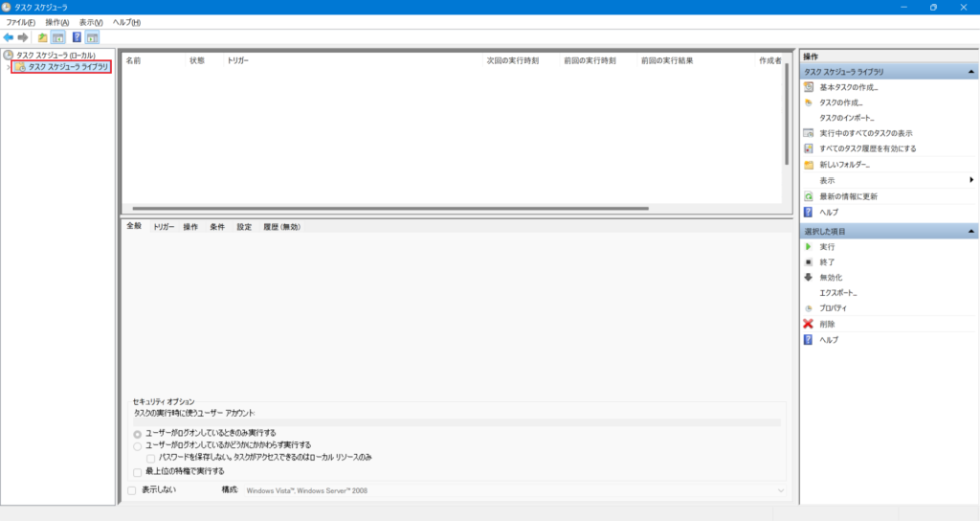Switch to the トリガー tab
This screenshot has width=980, height=521.
(x=164, y=227)
